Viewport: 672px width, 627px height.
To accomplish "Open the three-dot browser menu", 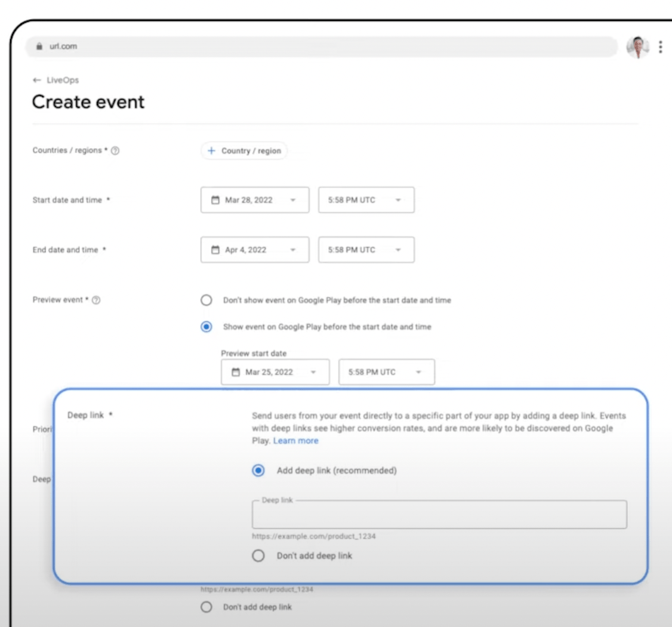I will pos(661,47).
